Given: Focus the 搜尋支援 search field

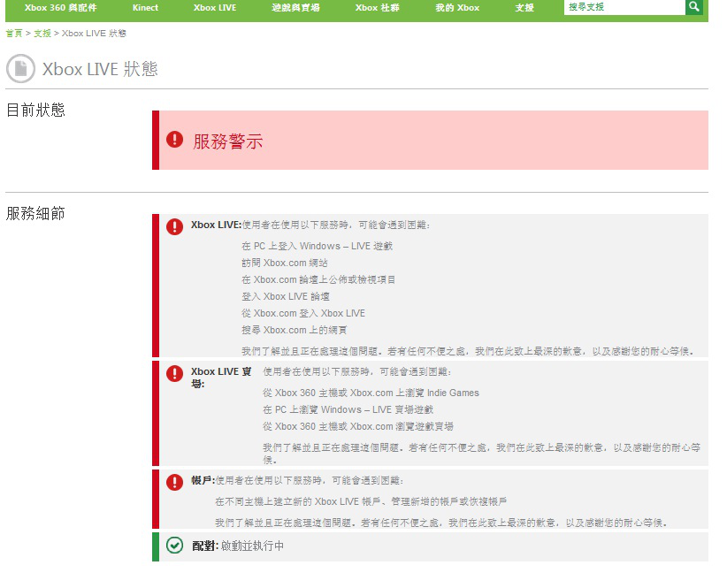Looking at the screenshot, I should [624, 7].
